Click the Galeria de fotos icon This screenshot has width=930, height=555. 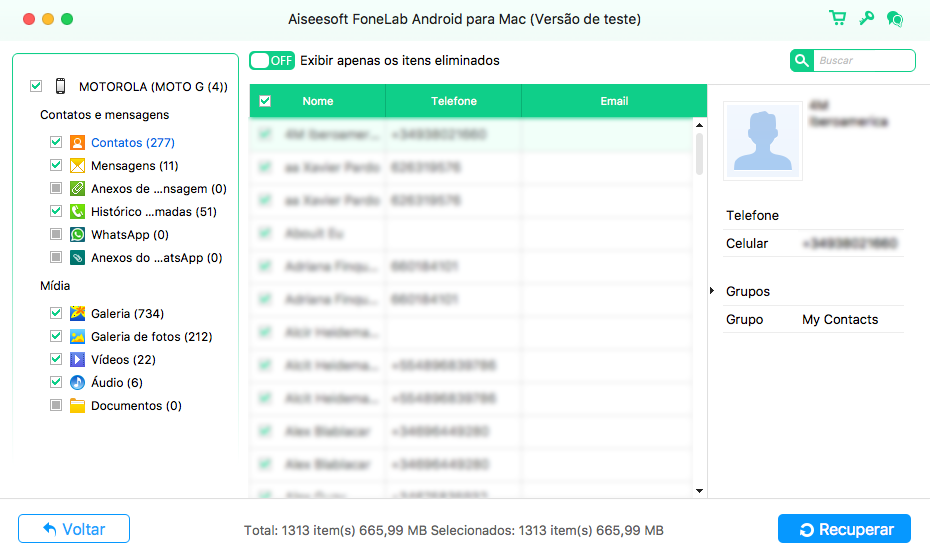(77, 337)
